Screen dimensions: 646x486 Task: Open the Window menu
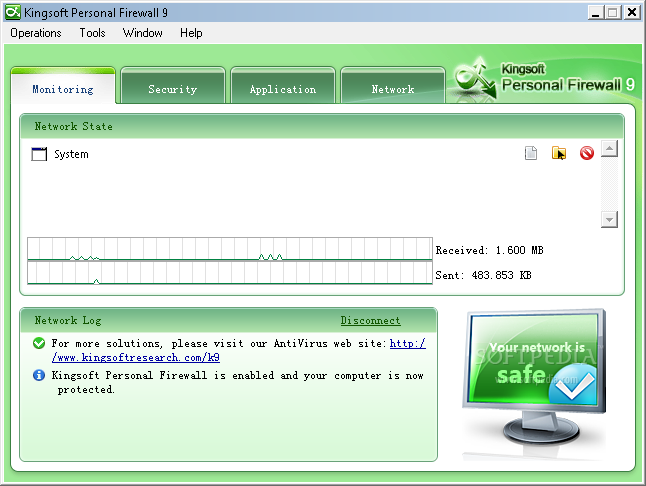point(143,33)
